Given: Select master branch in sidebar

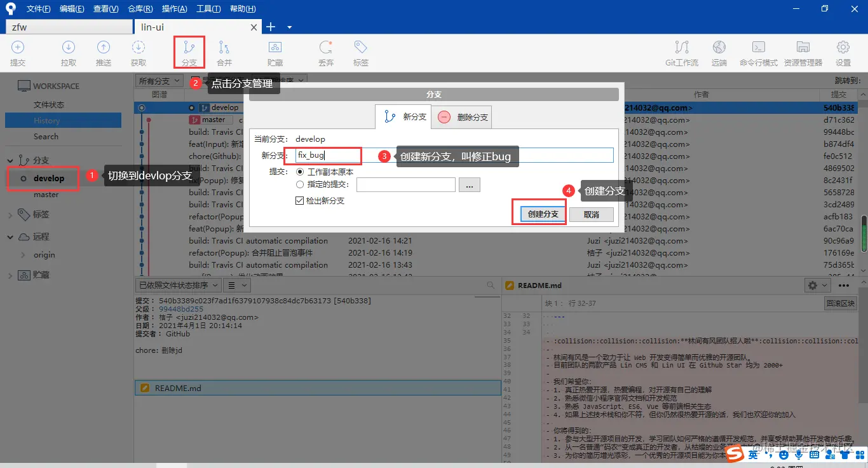Looking at the screenshot, I should (x=46, y=195).
